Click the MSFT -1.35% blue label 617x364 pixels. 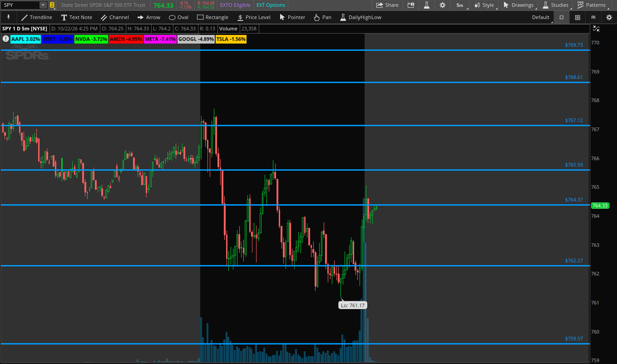tap(57, 39)
